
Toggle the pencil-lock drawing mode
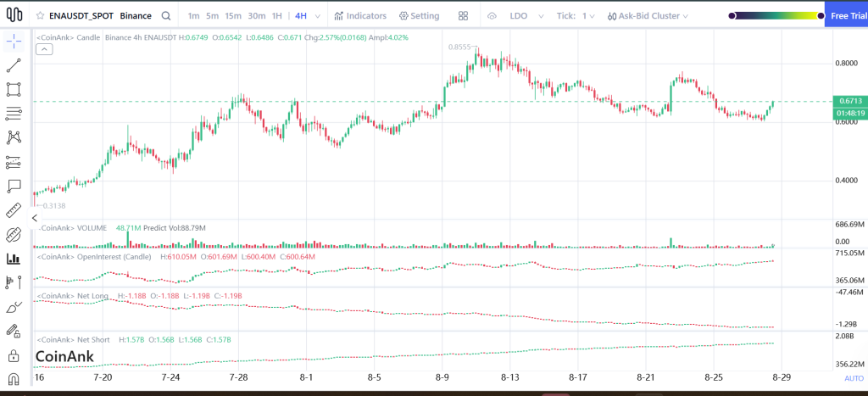coord(14,331)
